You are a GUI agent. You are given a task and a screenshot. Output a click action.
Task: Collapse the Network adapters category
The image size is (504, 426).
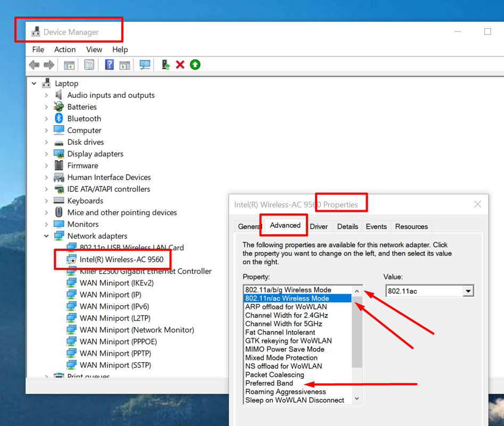[x=47, y=236]
